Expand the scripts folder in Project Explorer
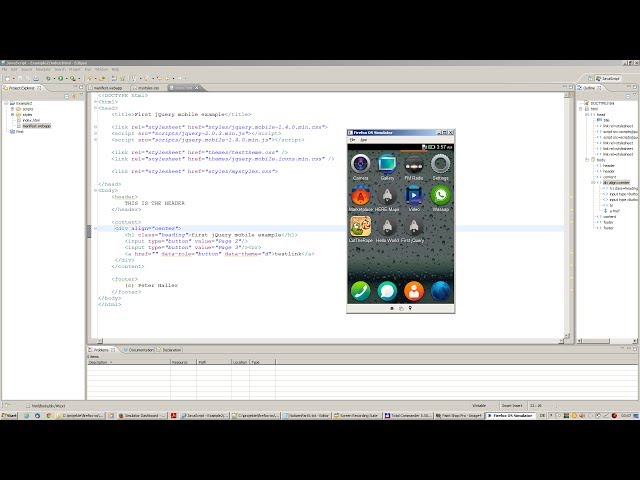The width and height of the screenshot is (640, 480). tap(12, 109)
